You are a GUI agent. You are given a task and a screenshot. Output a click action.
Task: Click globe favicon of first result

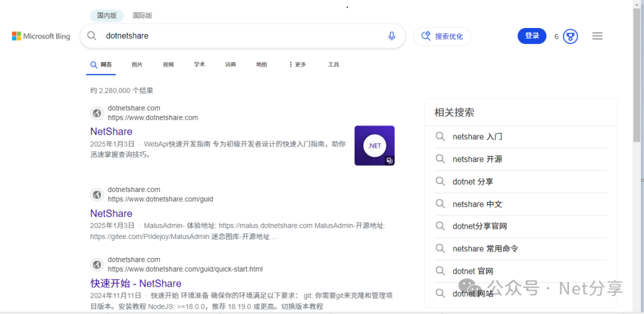point(97,113)
